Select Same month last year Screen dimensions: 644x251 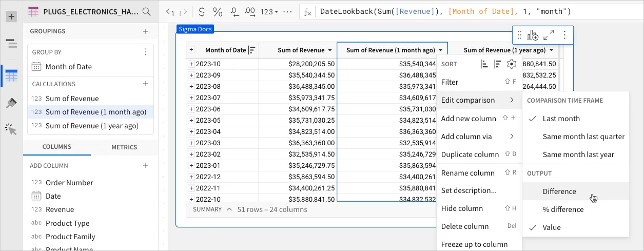(x=576, y=155)
